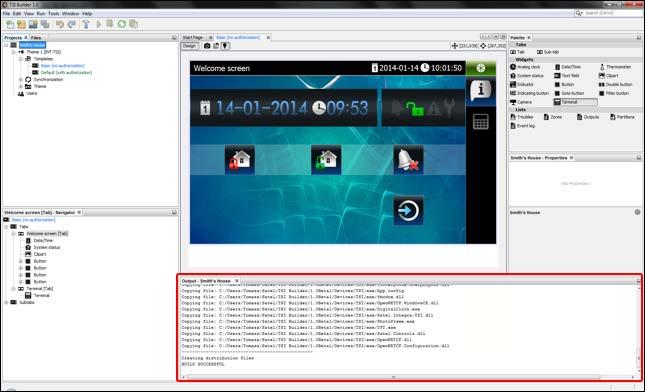Screen dimensions: 645x392
Task: Click the arm house red-lock button in preview
Action: [240, 160]
